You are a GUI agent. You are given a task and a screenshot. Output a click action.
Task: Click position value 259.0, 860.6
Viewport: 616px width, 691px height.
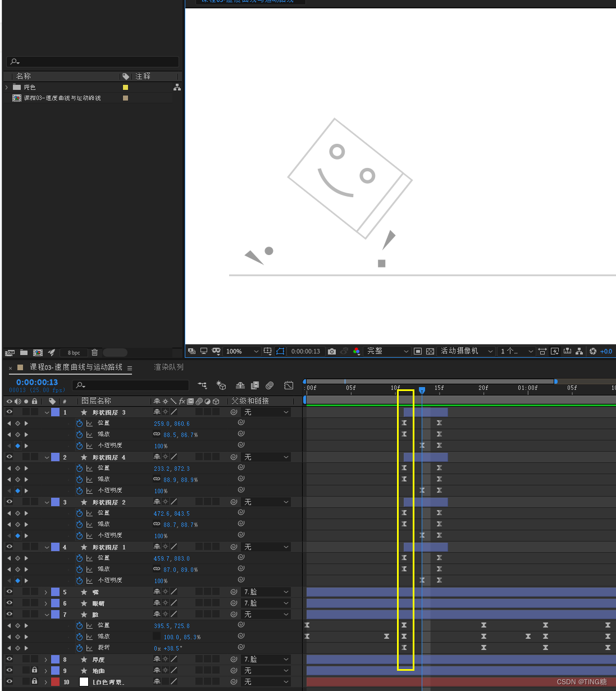click(172, 424)
